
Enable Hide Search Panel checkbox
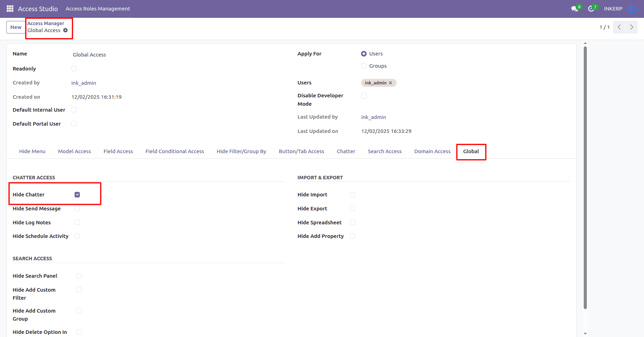click(79, 276)
